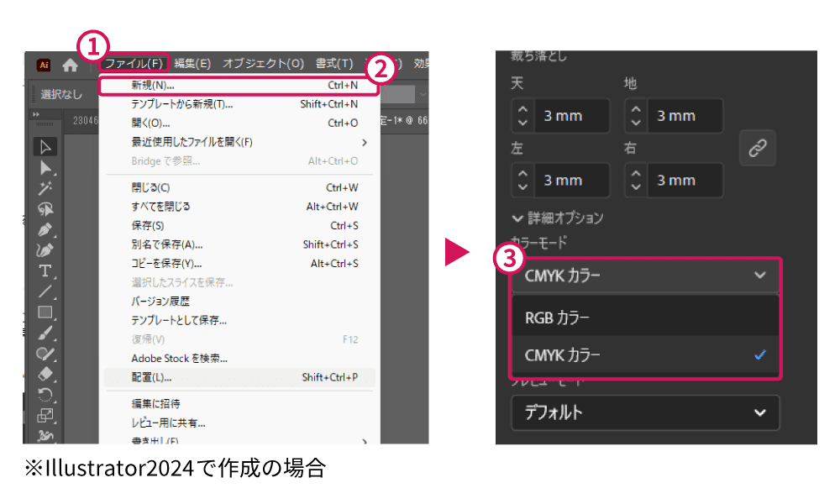
Task: Click the 天 bleed 3 mm field
Action: [571, 116]
